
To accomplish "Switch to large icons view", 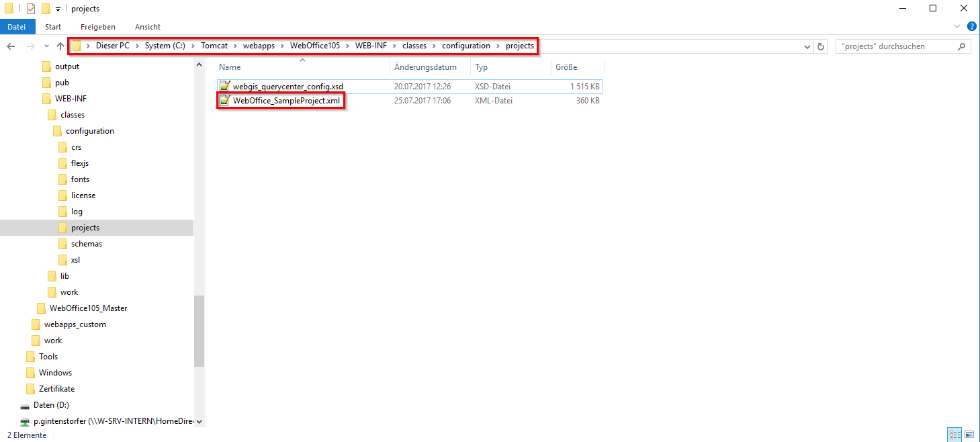I will point(969,434).
